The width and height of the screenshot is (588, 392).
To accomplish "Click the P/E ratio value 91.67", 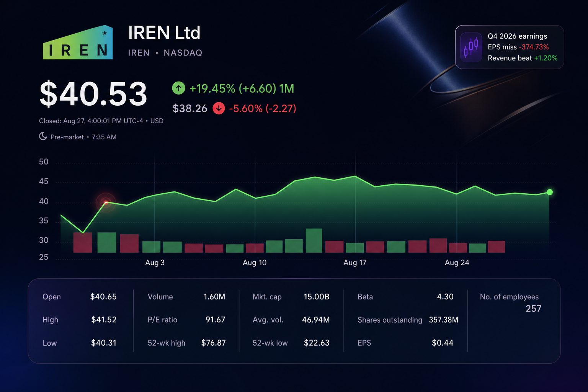I will coord(216,320).
